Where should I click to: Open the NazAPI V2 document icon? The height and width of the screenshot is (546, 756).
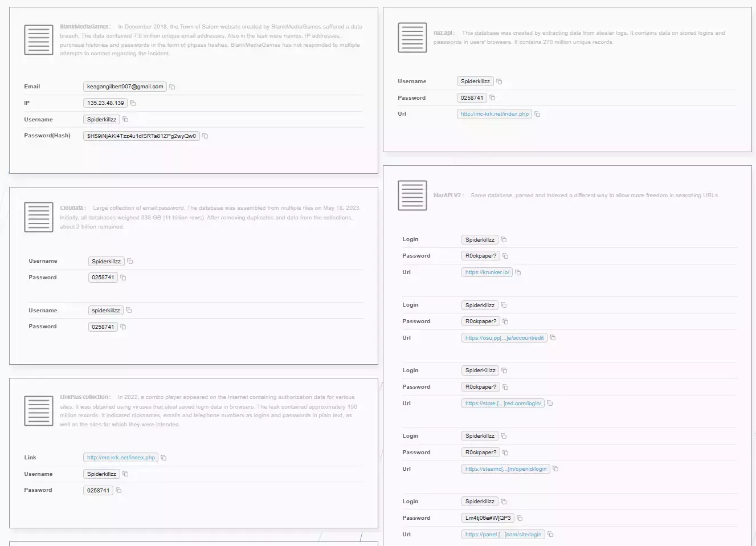tap(412, 195)
